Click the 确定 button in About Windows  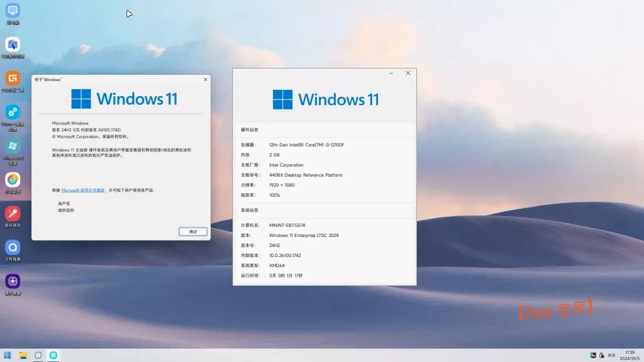click(x=192, y=231)
